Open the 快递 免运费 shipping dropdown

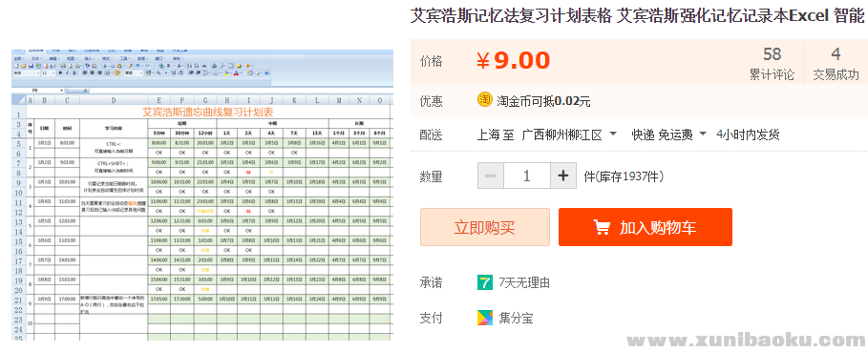tap(669, 135)
